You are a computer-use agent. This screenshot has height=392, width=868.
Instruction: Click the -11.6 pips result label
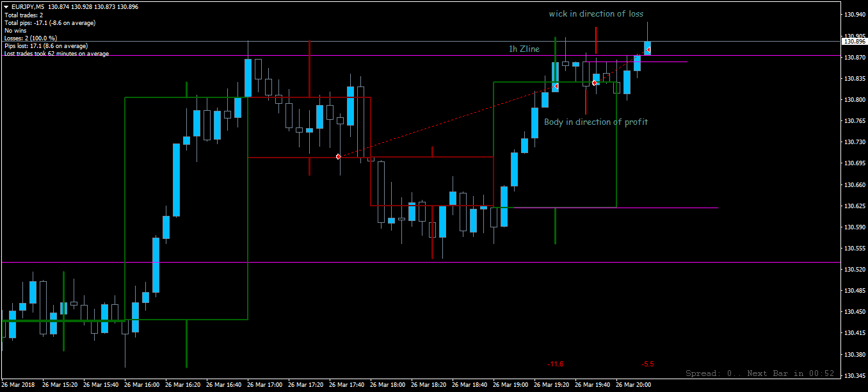click(556, 364)
